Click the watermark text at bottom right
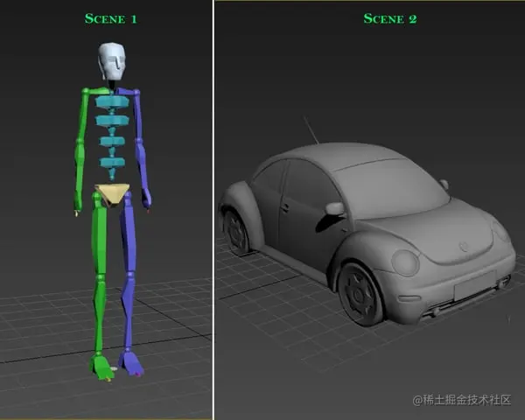This screenshot has height=420, width=525. pos(462,400)
